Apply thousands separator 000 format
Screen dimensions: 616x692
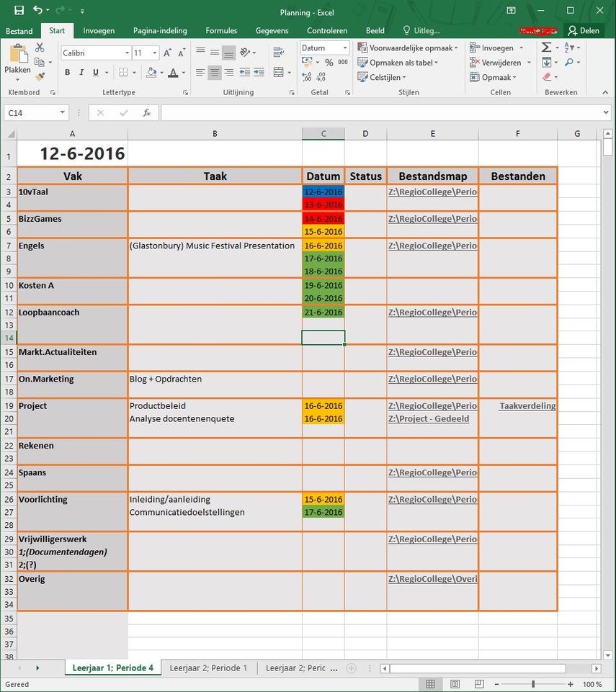tap(343, 62)
